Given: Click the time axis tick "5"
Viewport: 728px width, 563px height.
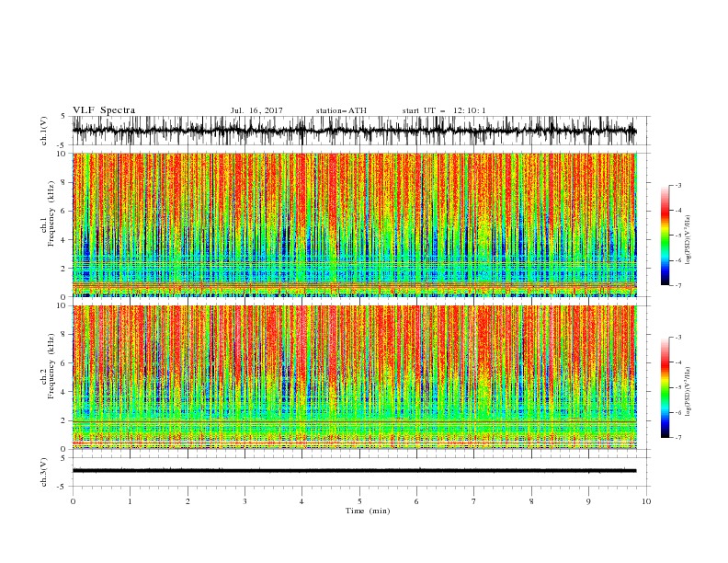Looking at the screenshot, I should coord(359,501).
